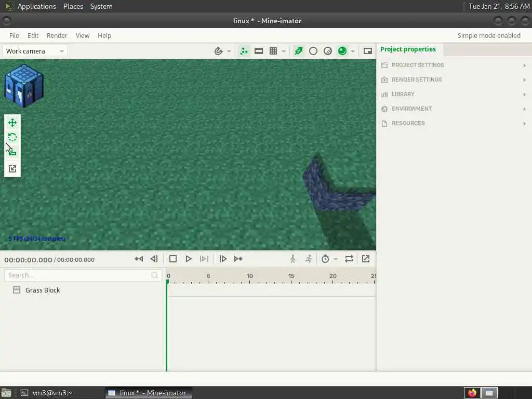Open the grid options dropdown arrow
The height and width of the screenshot is (399, 532).
pyautogui.click(x=283, y=51)
